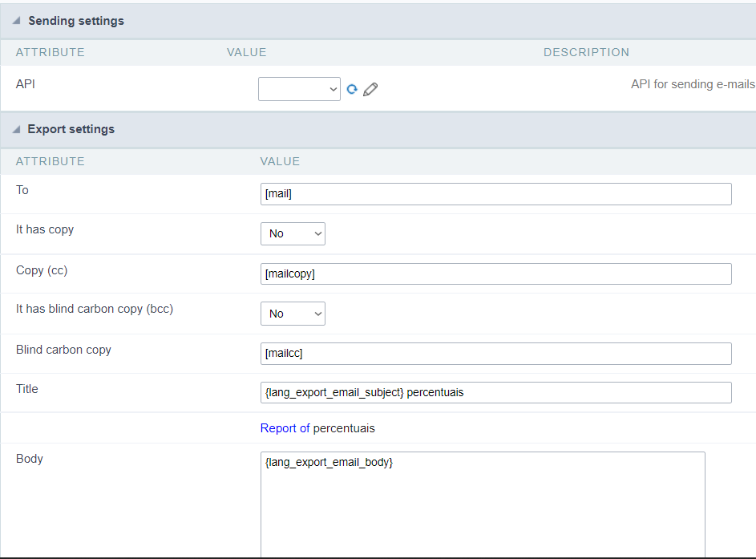Collapse the Sending settings triangle arrow
The width and height of the screenshot is (756, 559).
[16, 21]
